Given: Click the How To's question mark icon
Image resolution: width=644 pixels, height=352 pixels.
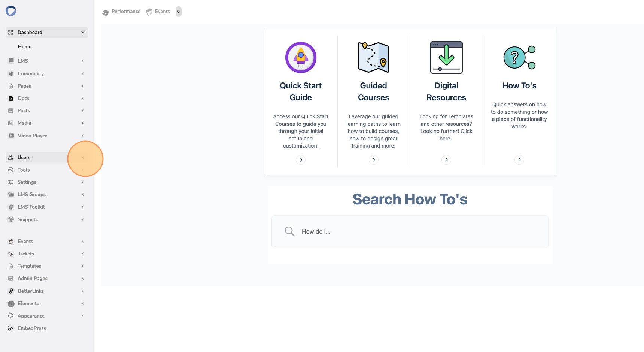Looking at the screenshot, I should click(x=519, y=57).
